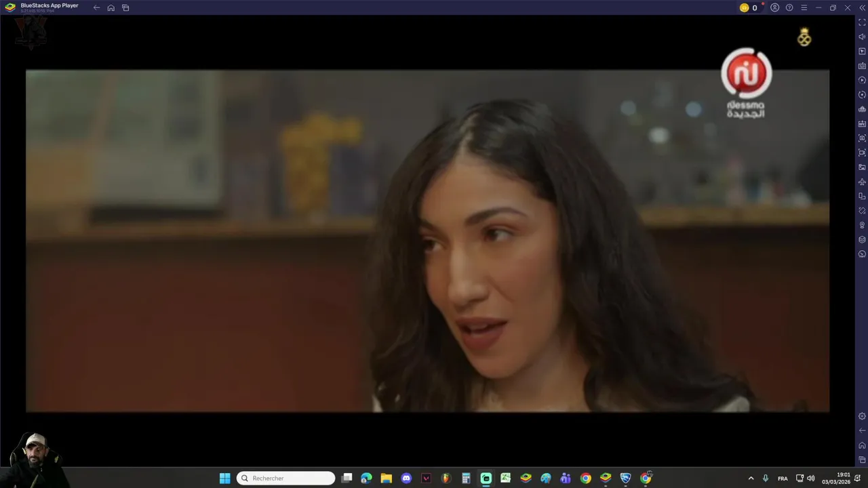Open the BlueStacks help question mark
The height and width of the screenshot is (488, 868).
(x=789, y=7)
